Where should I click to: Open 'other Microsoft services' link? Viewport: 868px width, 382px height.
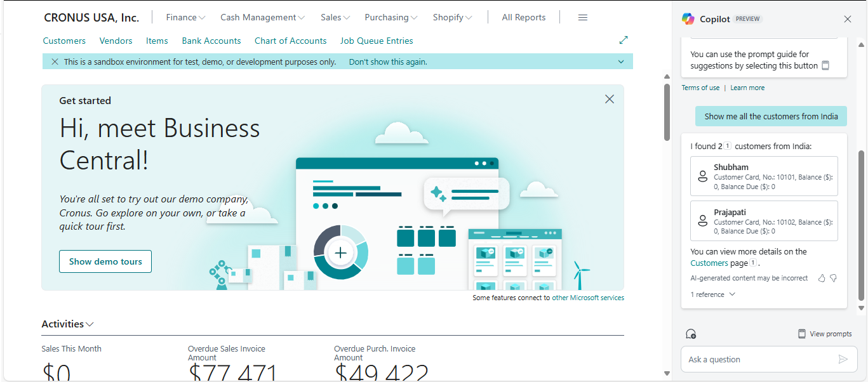588,298
